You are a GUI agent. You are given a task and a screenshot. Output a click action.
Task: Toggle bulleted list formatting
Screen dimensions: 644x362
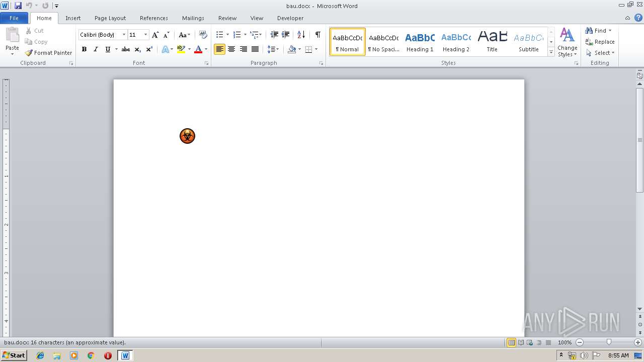[x=219, y=35]
